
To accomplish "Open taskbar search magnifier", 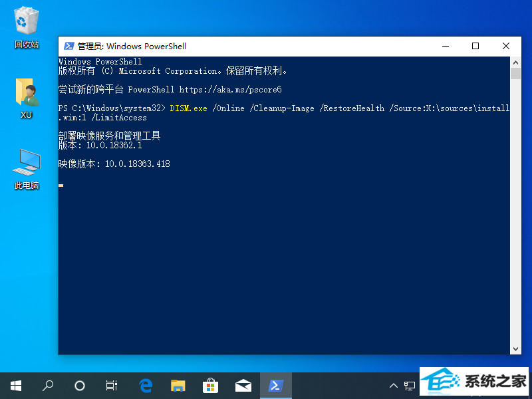I will 47,386.
